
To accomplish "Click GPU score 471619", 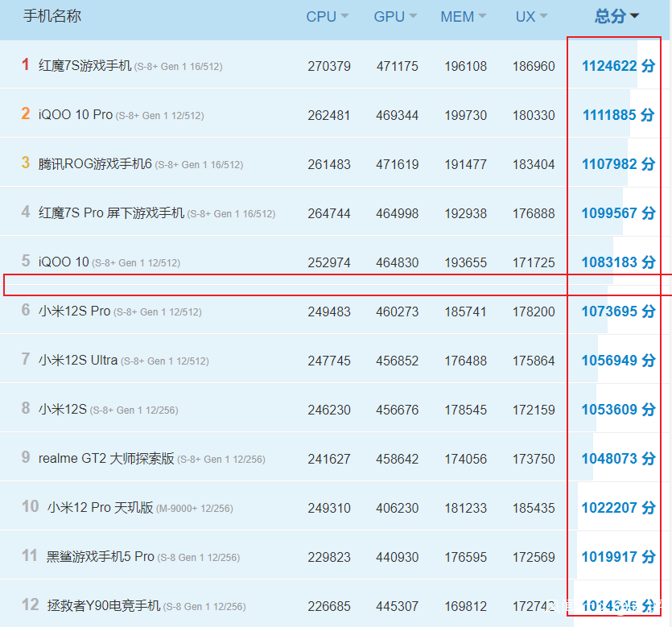I will [x=397, y=164].
